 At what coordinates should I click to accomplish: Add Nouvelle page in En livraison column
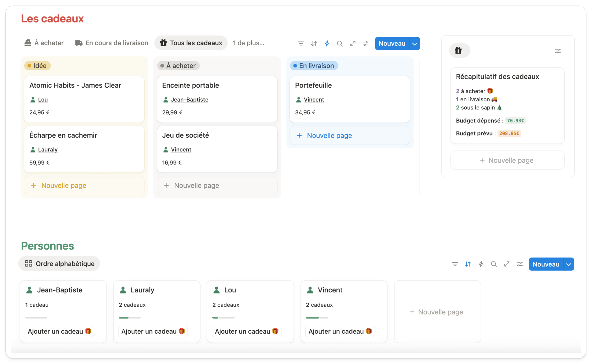click(x=329, y=135)
